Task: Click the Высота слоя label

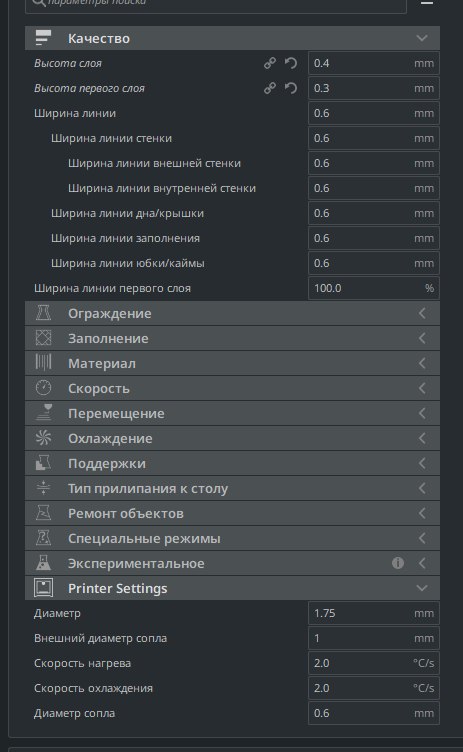Action: [x=68, y=63]
